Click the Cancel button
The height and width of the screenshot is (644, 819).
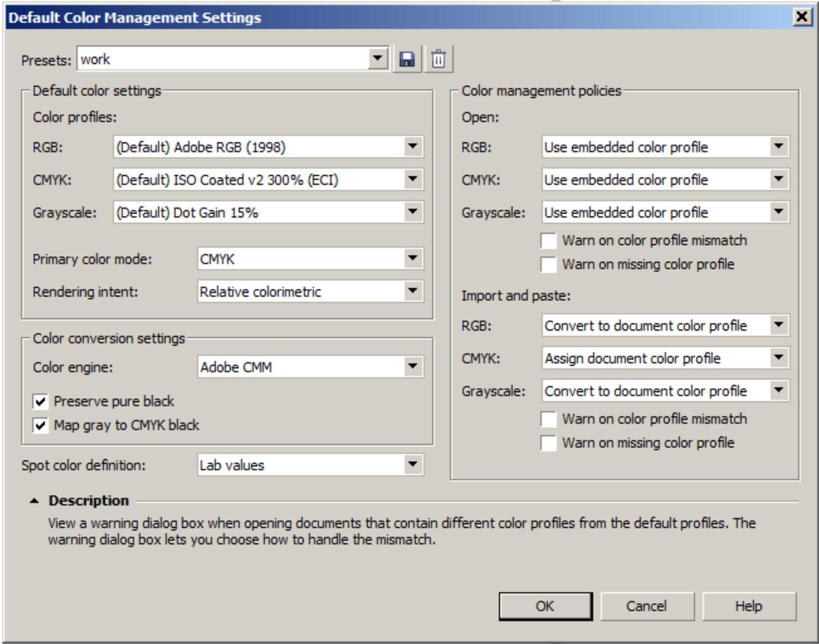click(x=647, y=606)
